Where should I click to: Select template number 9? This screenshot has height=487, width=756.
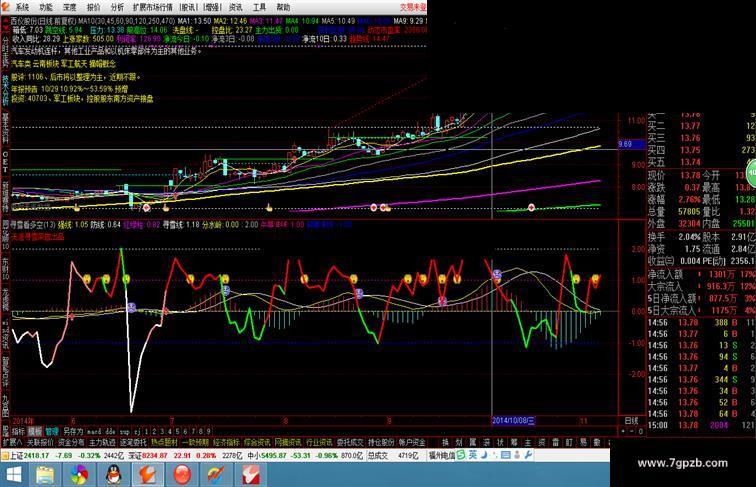208,431
